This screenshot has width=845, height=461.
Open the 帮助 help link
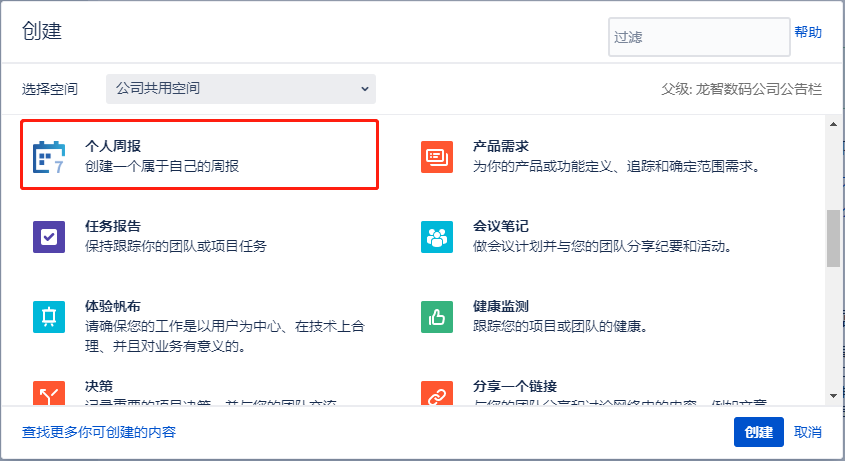808,33
